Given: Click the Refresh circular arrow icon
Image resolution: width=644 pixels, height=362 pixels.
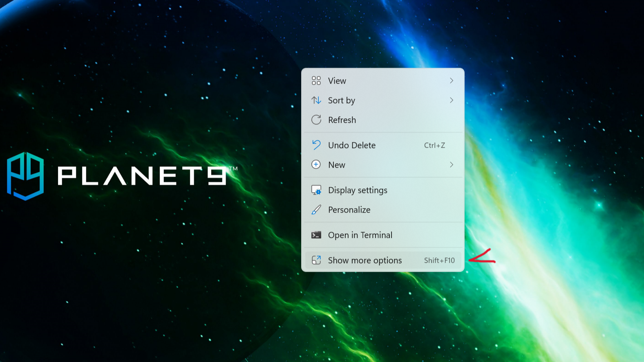Looking at the screenshot, I should [316, 120].
